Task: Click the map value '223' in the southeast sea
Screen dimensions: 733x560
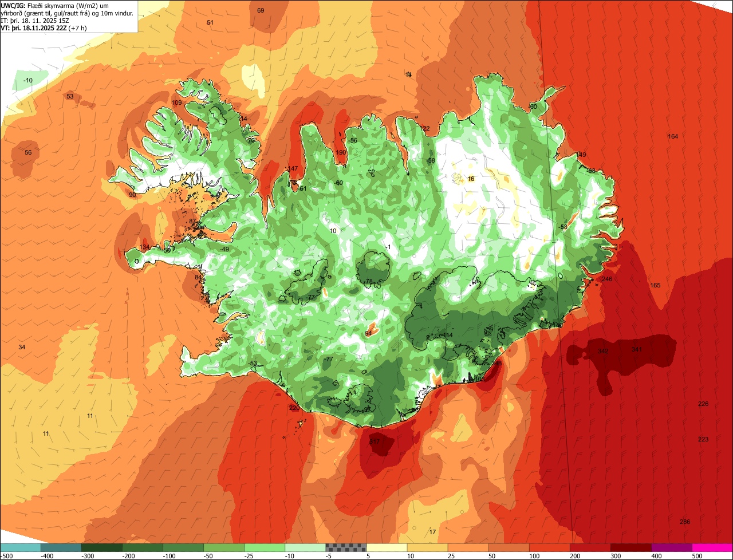Action: point(703,440)
